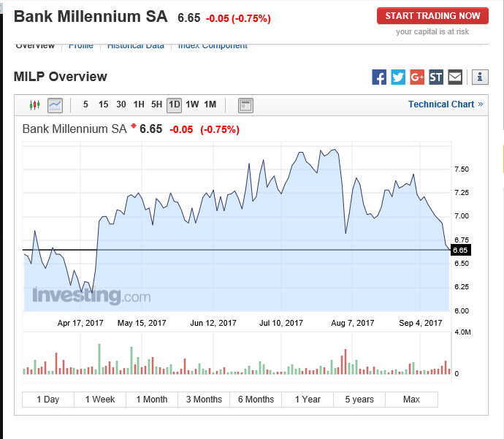The width and height of the screenshot is (504, 439).
Task: Open the Historical Data tab
Action: (x=136, y=46)
